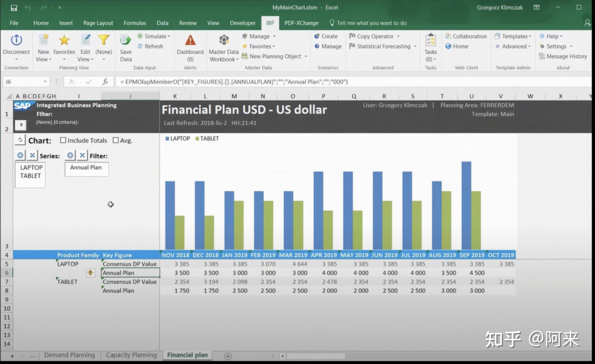Click the blue LAPTOP legend swatch

tap(167, 139)
